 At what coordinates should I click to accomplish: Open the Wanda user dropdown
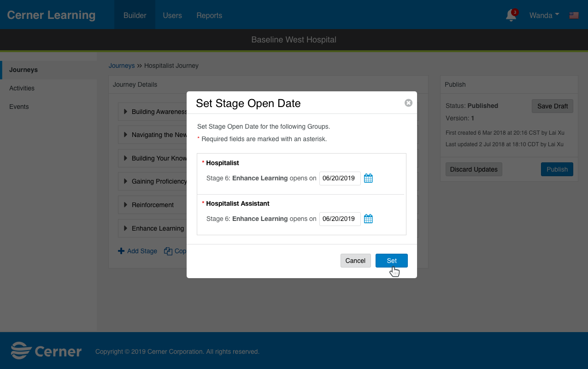(544, 15)
